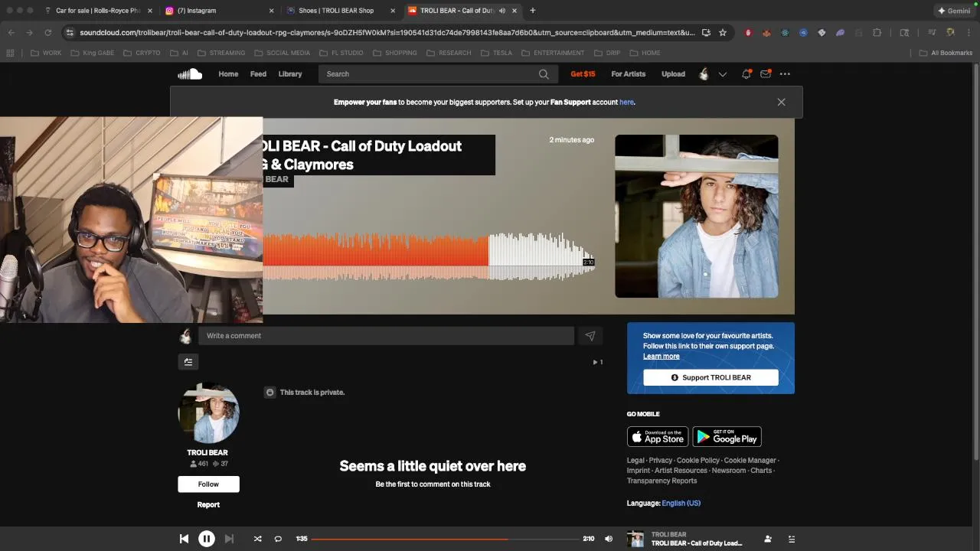Viewport: 980px width, 551px height.
Task: Click the React DevTools extension icon
Action: 785,33
